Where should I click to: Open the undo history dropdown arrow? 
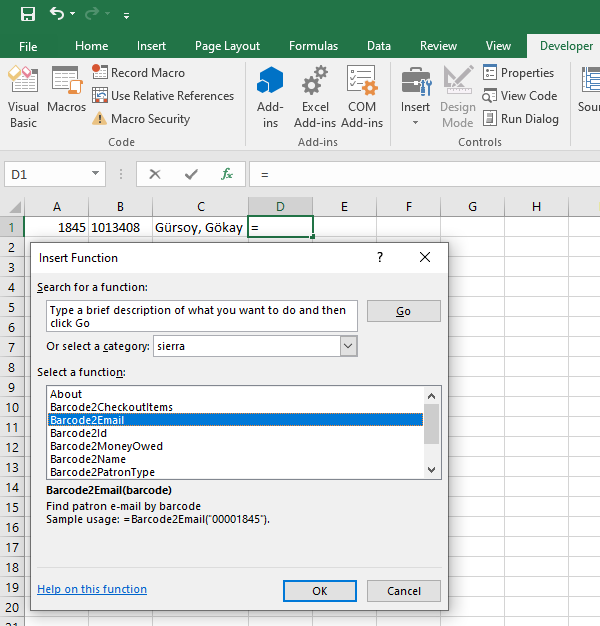point(73,14)
